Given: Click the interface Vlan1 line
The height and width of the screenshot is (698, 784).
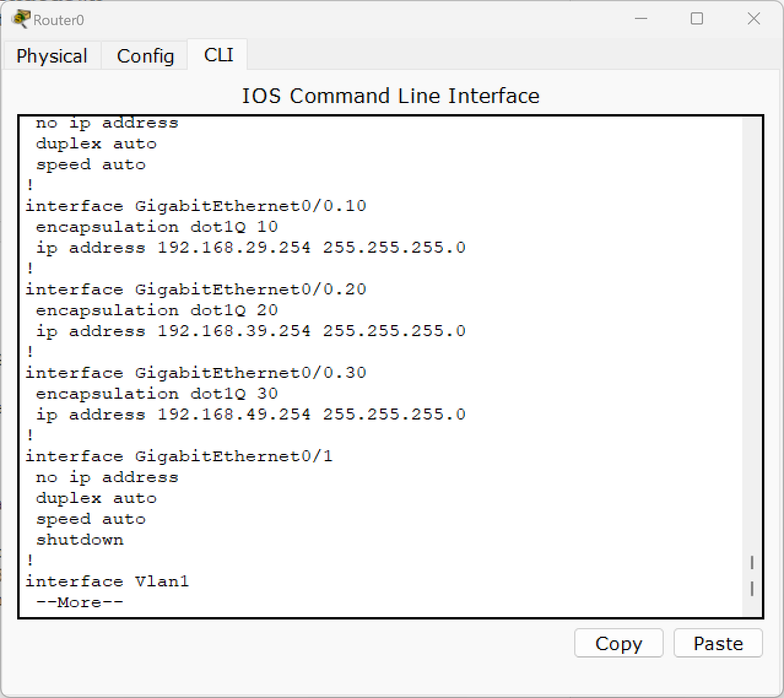Looking at the screenshot, I should [107, 581].
